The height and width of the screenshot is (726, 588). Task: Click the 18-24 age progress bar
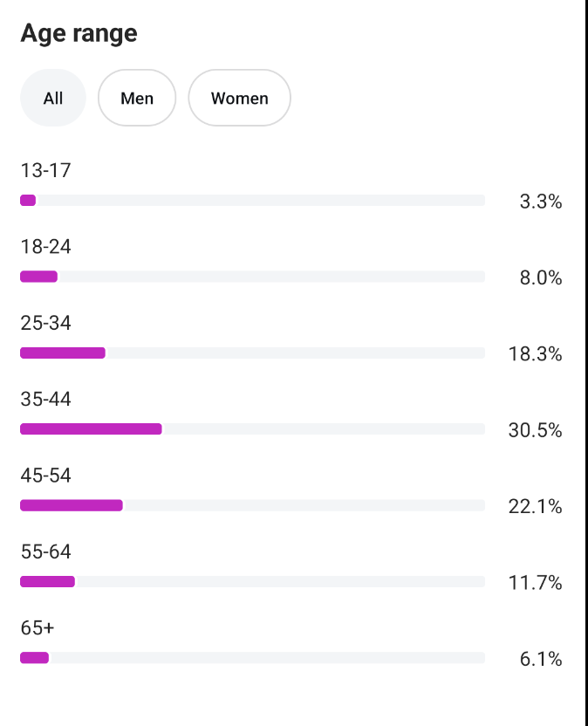tap(252, 277)
